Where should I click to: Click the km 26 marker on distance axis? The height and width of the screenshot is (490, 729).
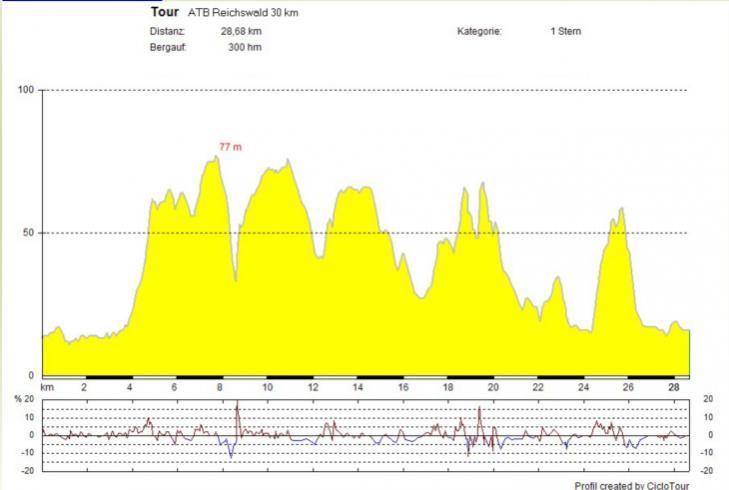point(628,386)
